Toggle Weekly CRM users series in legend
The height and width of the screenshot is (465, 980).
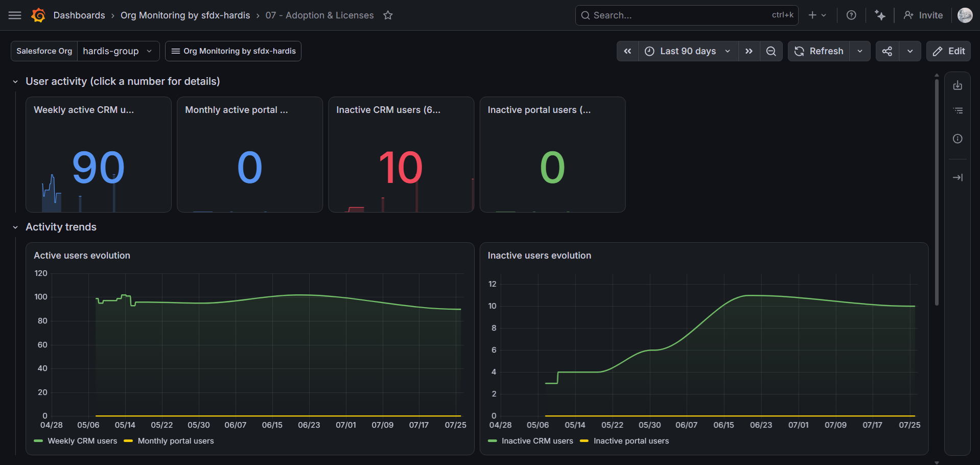[x=76, y=441]
